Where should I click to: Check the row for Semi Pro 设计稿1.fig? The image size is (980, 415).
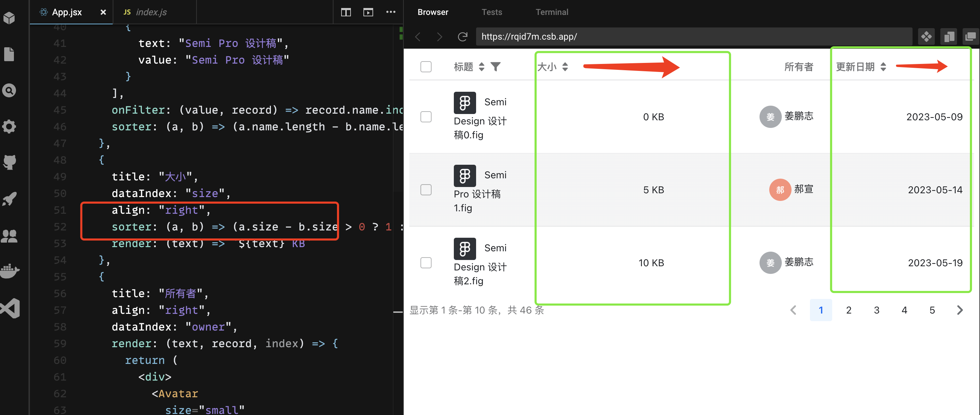426,190
